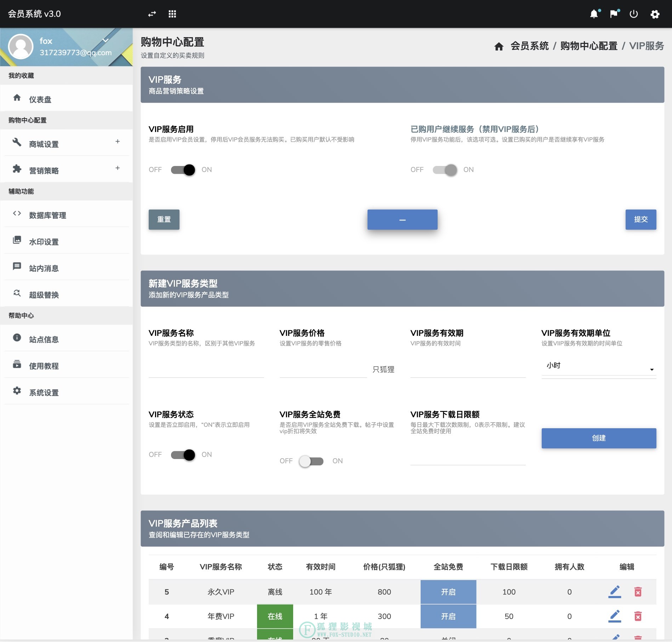Viewport: 672px width, 642px height.
Task: Edit the 年费VIP row with pencil icon
Action: (x=615, y=616)
